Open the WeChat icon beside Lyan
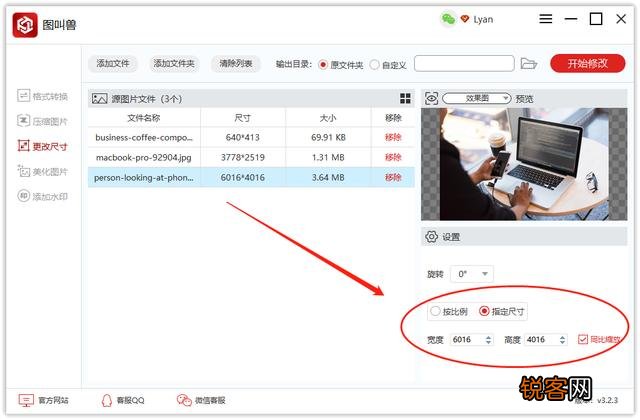 point(448,19)
